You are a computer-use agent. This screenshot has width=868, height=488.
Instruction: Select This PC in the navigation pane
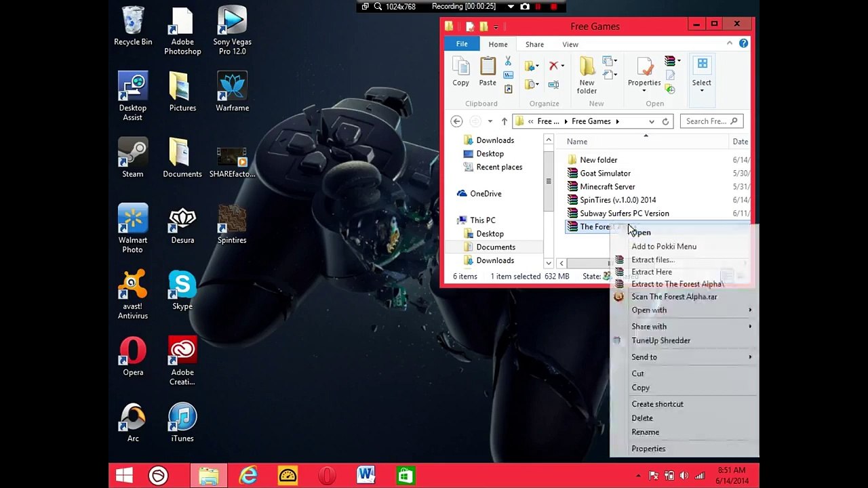pos(476,220)
